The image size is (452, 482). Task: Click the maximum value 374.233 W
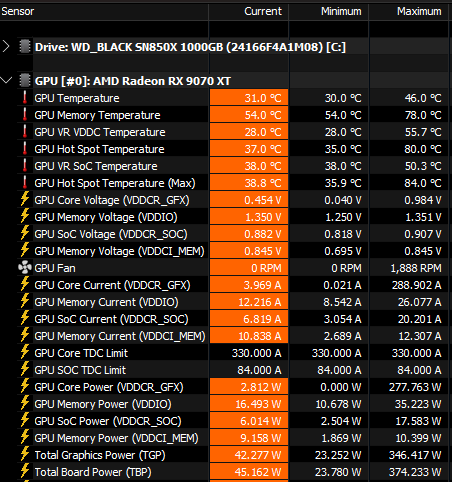pyautogui.click(x=415, y=472)
